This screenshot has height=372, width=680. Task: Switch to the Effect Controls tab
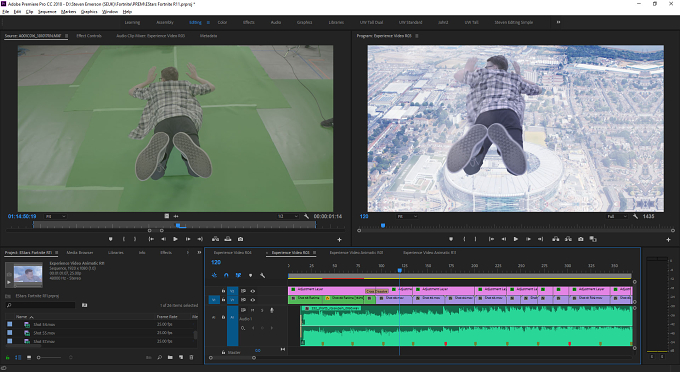coord(89,36)
